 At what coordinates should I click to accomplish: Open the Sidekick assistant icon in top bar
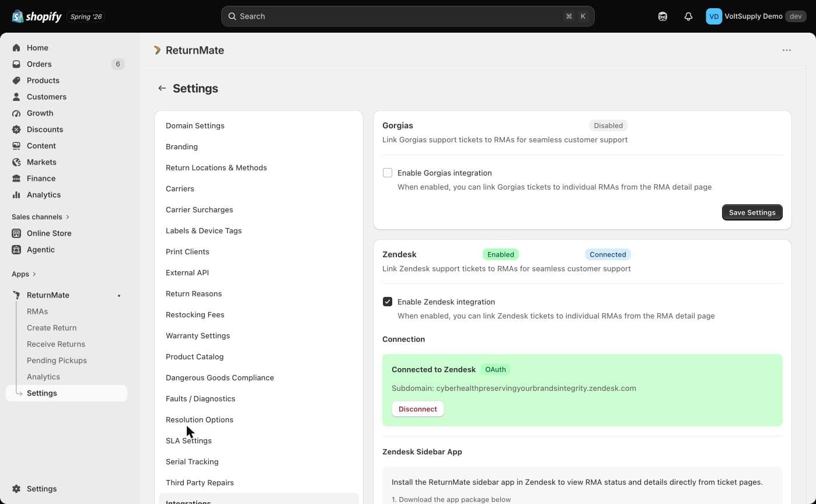tap(662, 16)
